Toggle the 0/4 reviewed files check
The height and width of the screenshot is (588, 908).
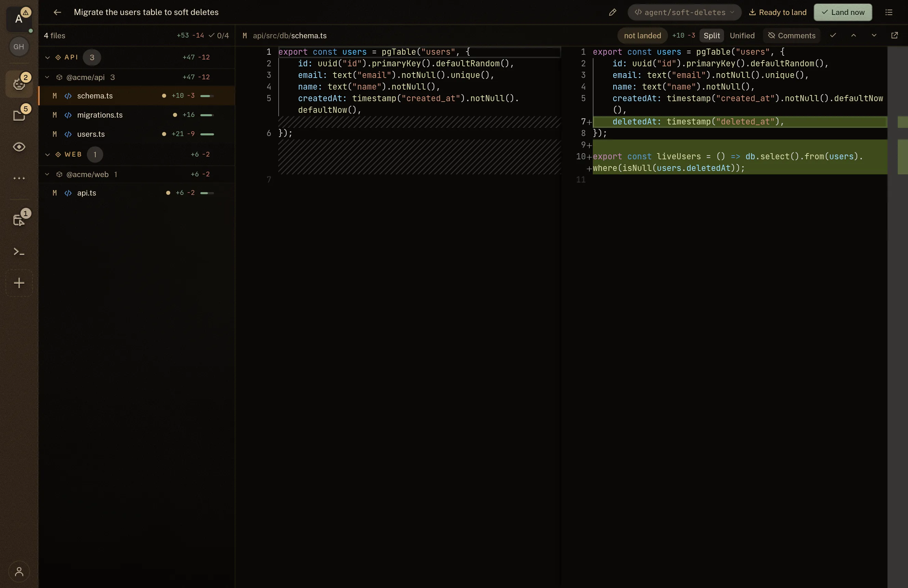tap(218, 36)
